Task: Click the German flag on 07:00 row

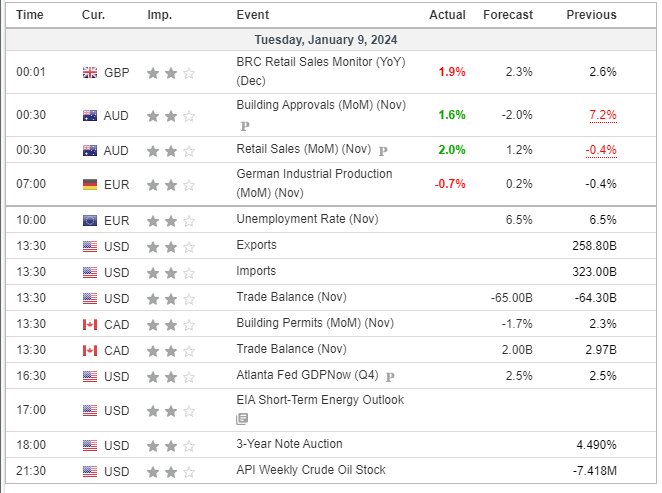Action: click(x=90, y=184)
